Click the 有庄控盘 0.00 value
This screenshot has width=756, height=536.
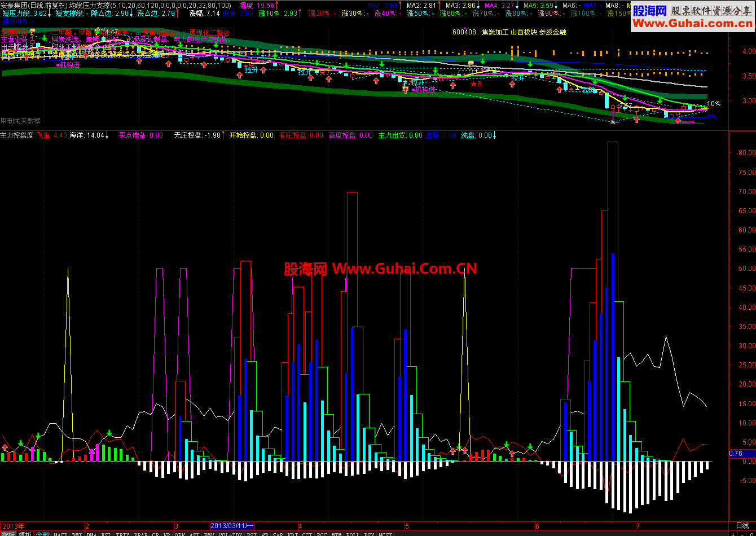pos(301,135)
